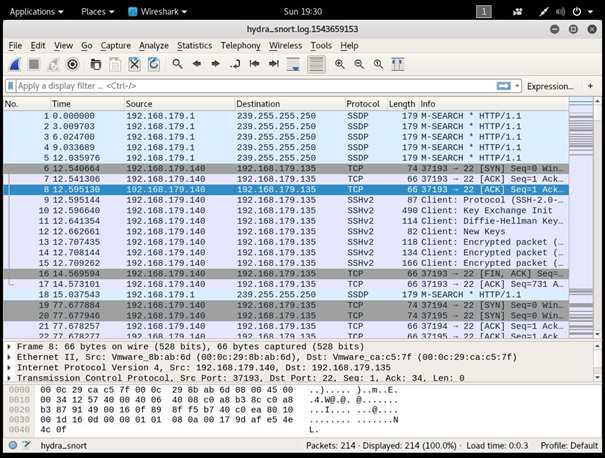Save this capture file
The height and width of the screenshot is (458, 605).
click(115, 64)
